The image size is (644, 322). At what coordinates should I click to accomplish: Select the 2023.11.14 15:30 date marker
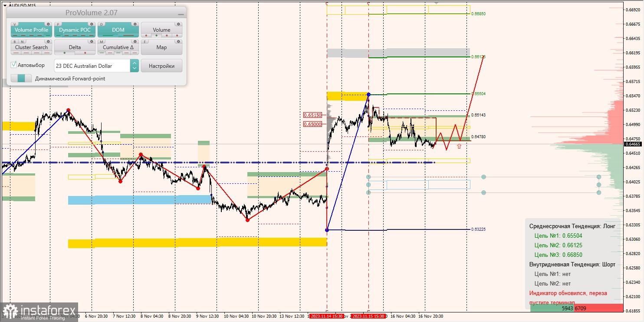326,316
